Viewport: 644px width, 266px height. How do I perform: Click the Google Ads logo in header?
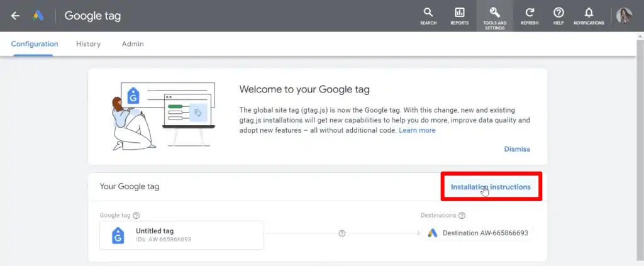[x=38, y=16]
